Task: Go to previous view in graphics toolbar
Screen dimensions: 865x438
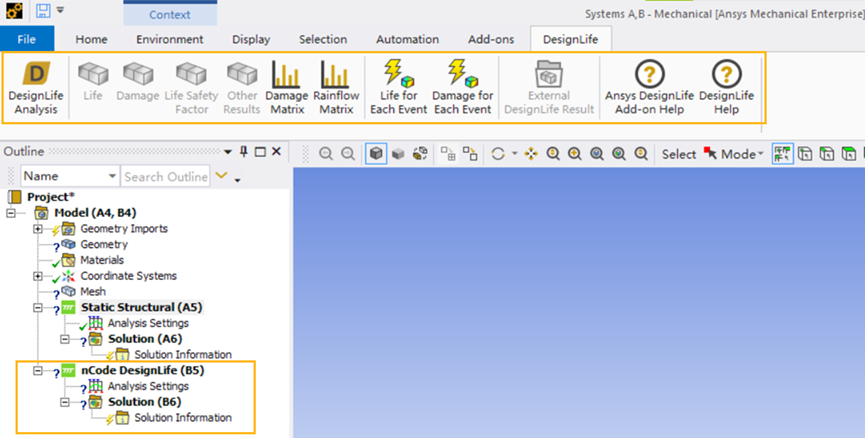Action: pos(326,154)
